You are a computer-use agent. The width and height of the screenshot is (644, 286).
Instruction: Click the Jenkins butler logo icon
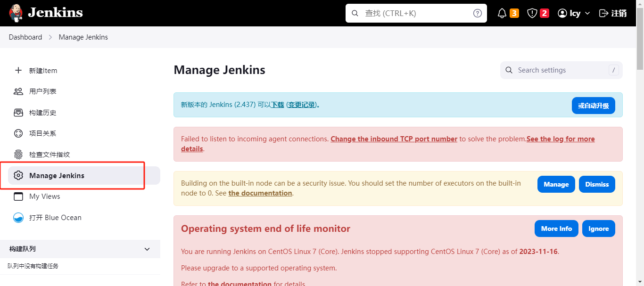[x=16, y=13]
